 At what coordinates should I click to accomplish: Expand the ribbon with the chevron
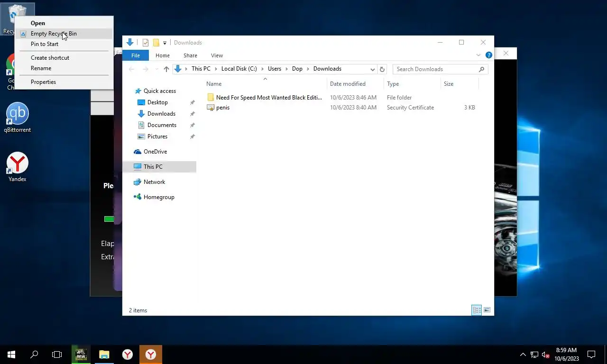(x=478, y=55)
